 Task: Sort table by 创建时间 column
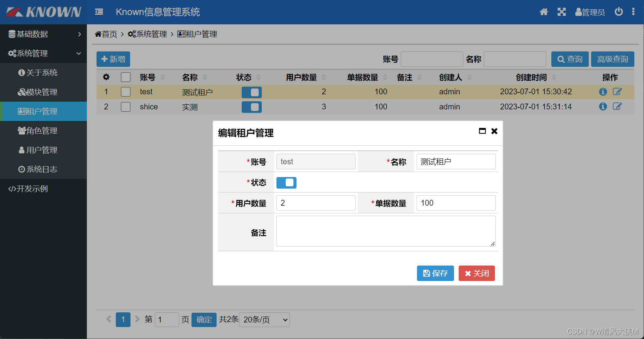pos(554,77)
